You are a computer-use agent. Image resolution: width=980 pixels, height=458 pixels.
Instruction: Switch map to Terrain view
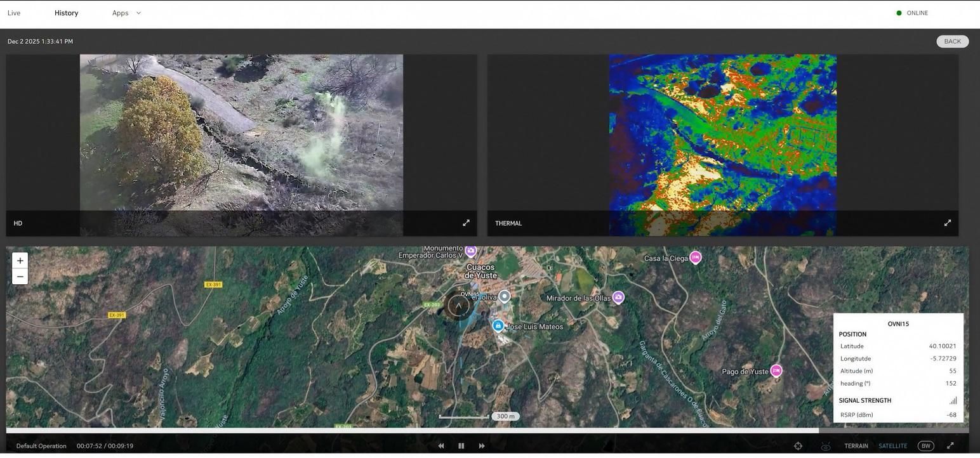coord(856,446)
